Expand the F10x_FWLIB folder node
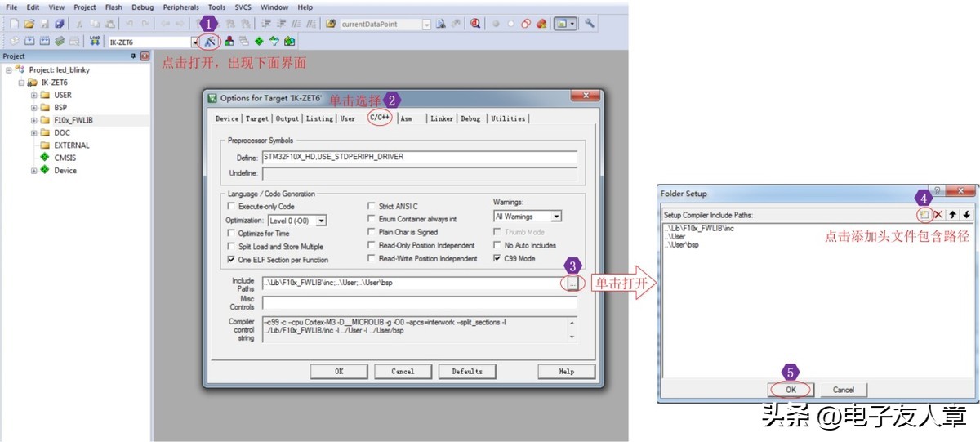Screen dimensions: 980x442 pyautogui.click(x=34, y=120)
